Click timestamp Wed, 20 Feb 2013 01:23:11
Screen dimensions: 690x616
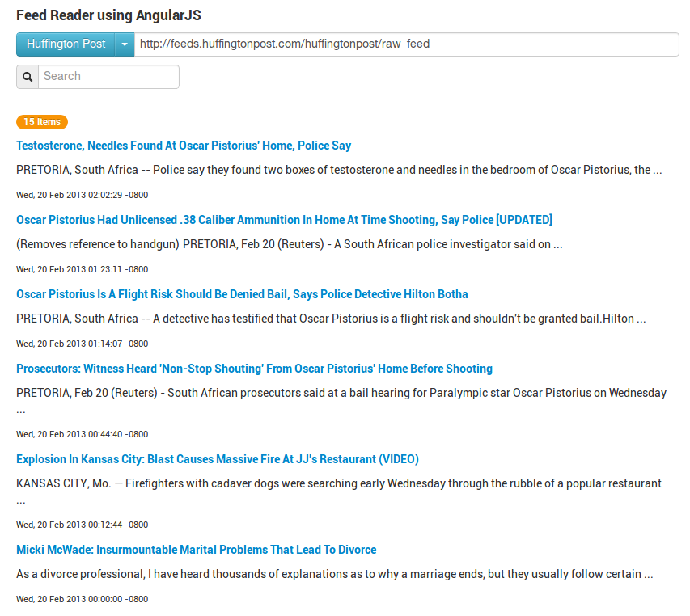[x=83, y=269]
